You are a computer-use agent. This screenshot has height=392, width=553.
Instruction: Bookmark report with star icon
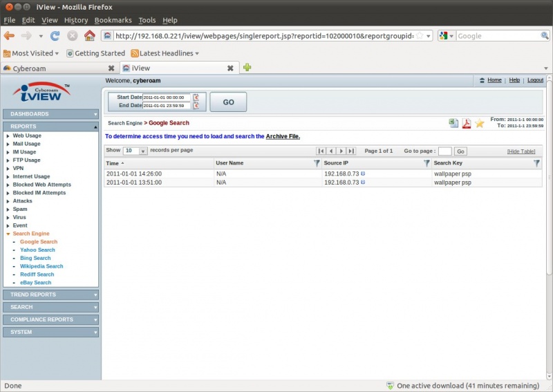pyautogui.click(x=479, y=123)
